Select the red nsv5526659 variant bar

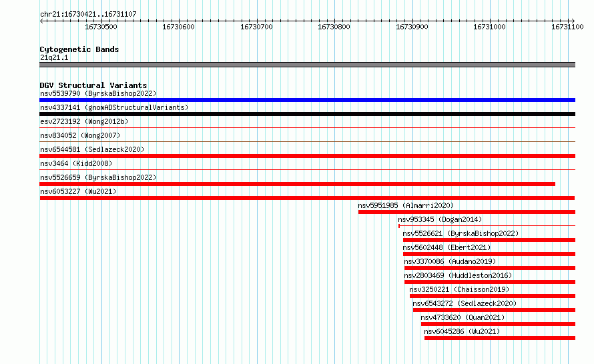click(298, 184)
